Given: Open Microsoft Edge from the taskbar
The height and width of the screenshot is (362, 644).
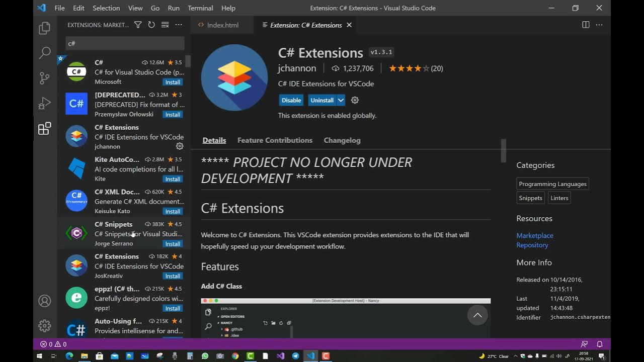Looking at the screenshot, I should pos(69,356).
